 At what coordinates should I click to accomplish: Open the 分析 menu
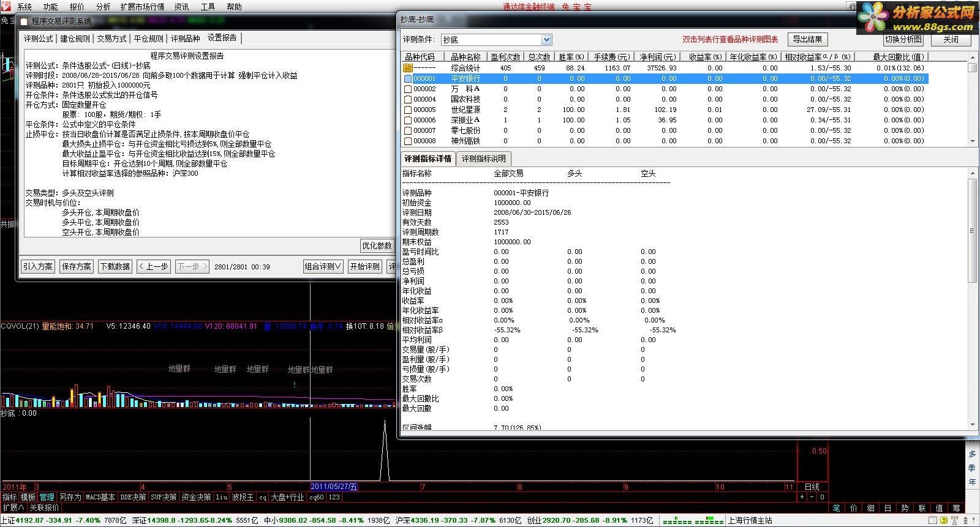click(104, 7)
